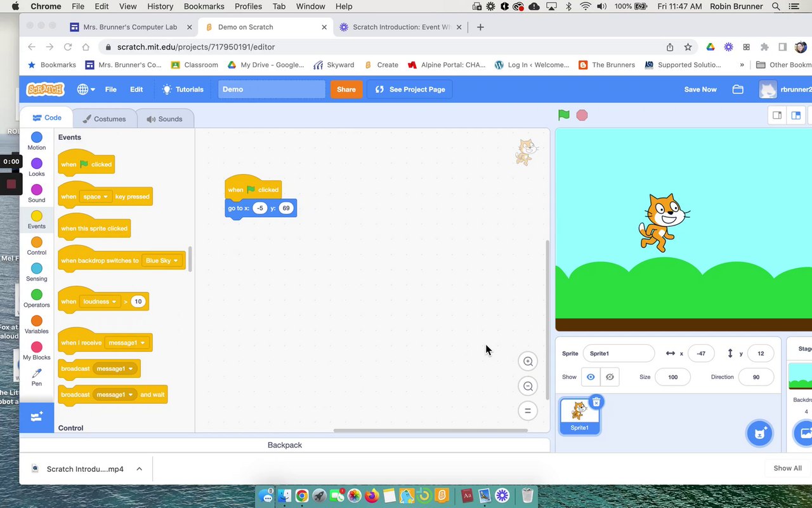Open the space key dropdown

point(96,197)
